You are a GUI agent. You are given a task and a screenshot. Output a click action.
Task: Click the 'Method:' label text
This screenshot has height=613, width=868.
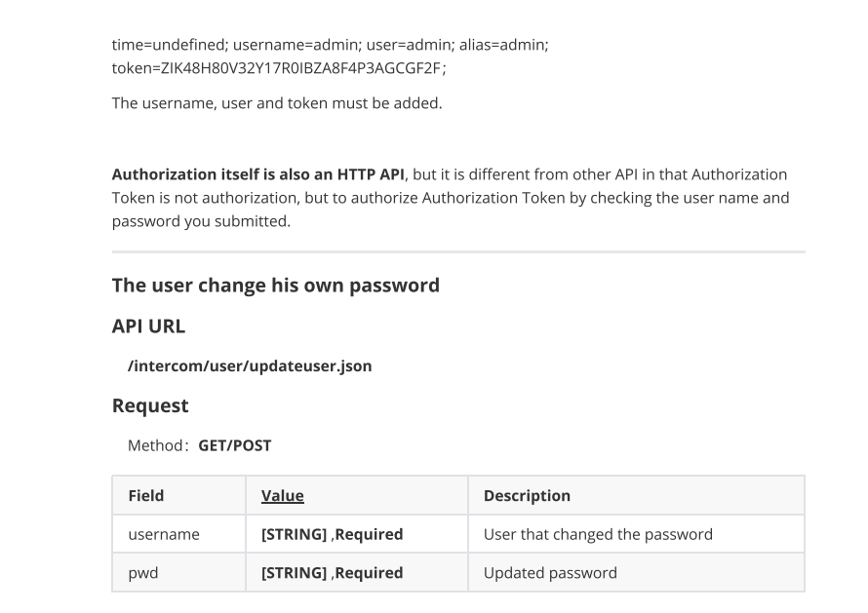(x=158, y=445)
